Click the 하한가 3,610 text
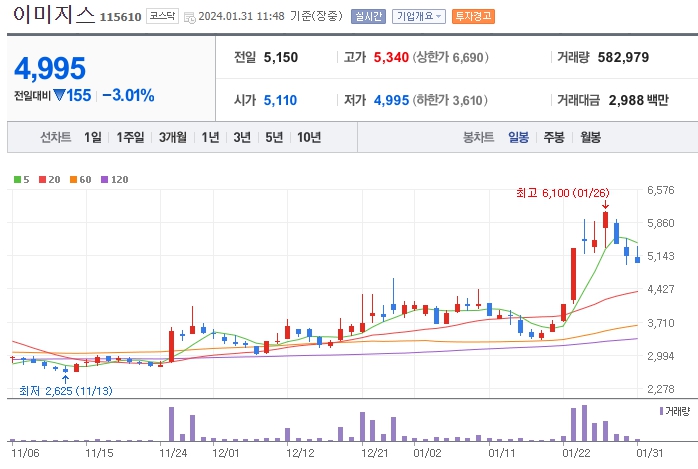 coord(450,100)
